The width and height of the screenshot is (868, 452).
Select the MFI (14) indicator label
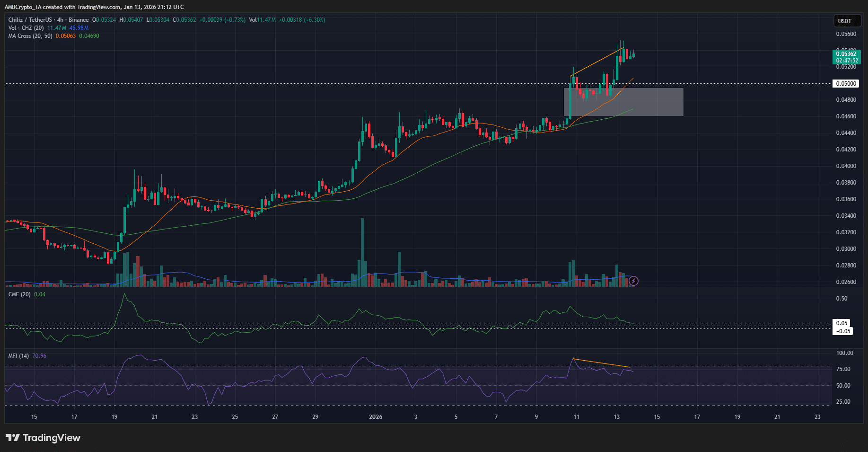point(18,356)
